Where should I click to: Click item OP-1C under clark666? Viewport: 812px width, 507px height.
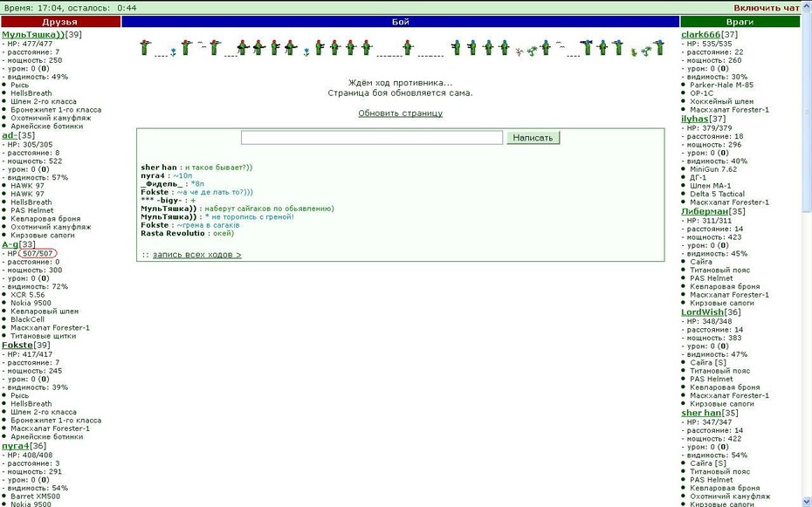coord(701,93)
